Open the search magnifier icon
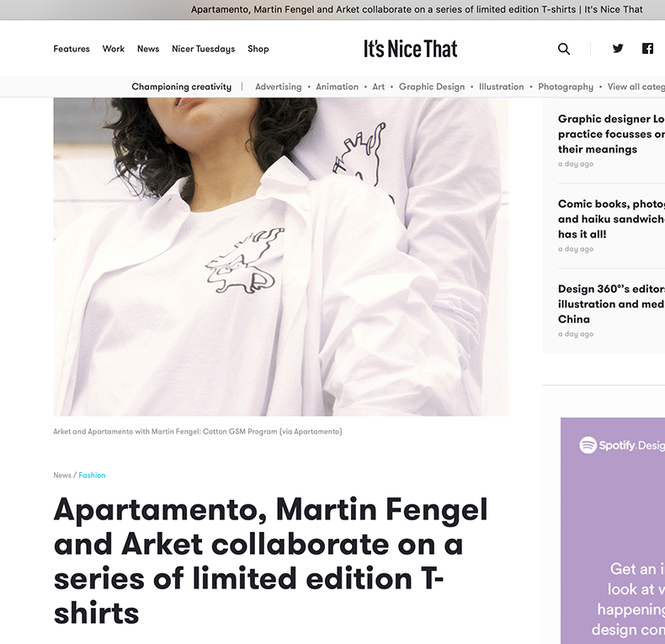Image resolution: width=665 pixels, height=644 pixels. [564, 49]
